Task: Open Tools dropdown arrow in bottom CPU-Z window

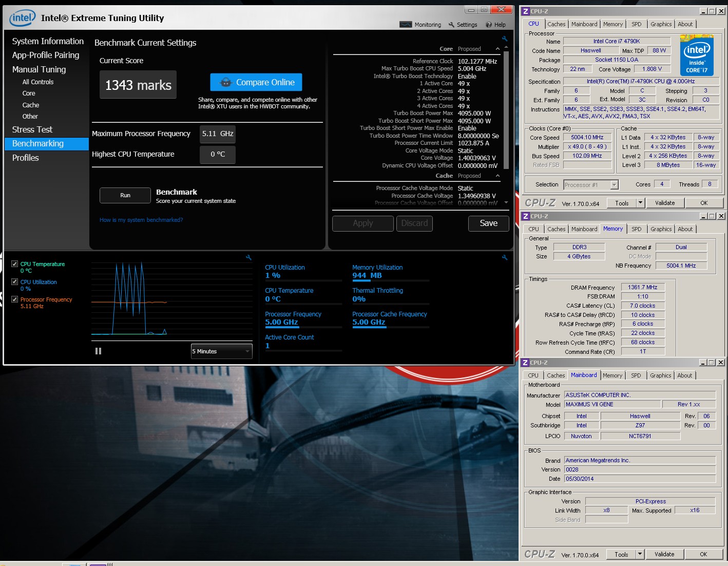Action: click(640, 554)
